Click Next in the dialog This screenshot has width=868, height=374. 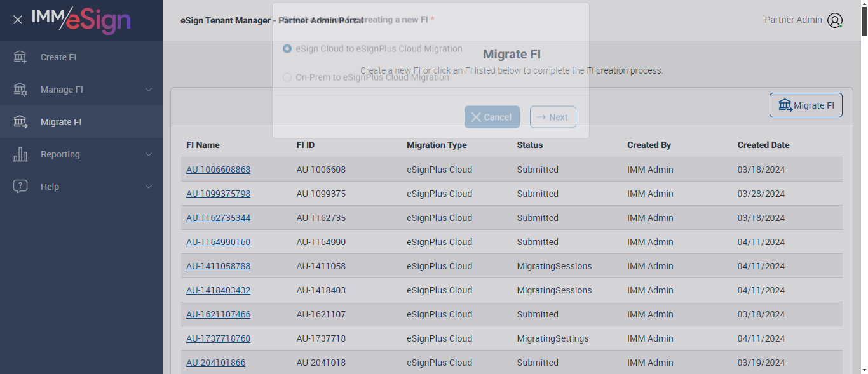click(x=553, y=117)
